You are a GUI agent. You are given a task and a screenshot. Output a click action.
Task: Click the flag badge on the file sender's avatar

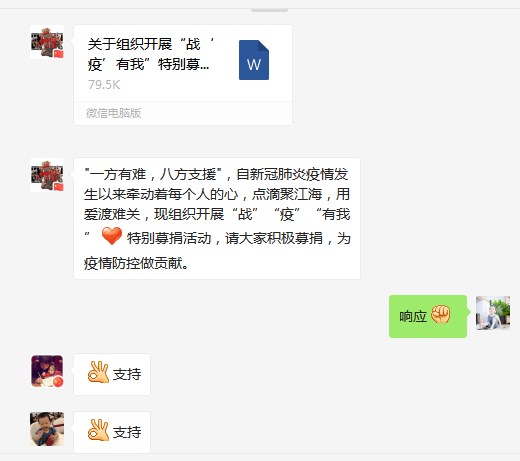coord(59,54)
